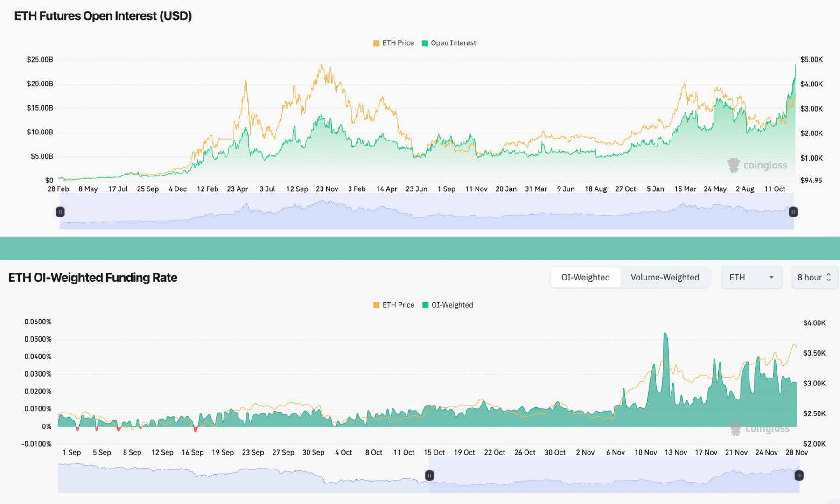Click left handle of Funding Rate range slider
Screen dimensions: 840x504
[x=429, y=475]
